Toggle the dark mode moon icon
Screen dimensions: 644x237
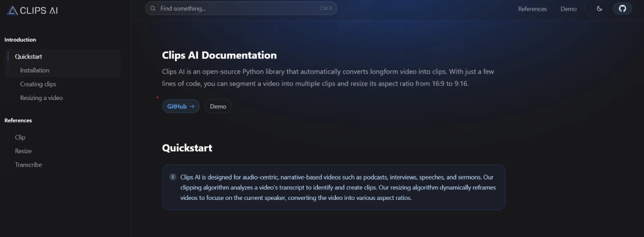click(x=599, y=9)
